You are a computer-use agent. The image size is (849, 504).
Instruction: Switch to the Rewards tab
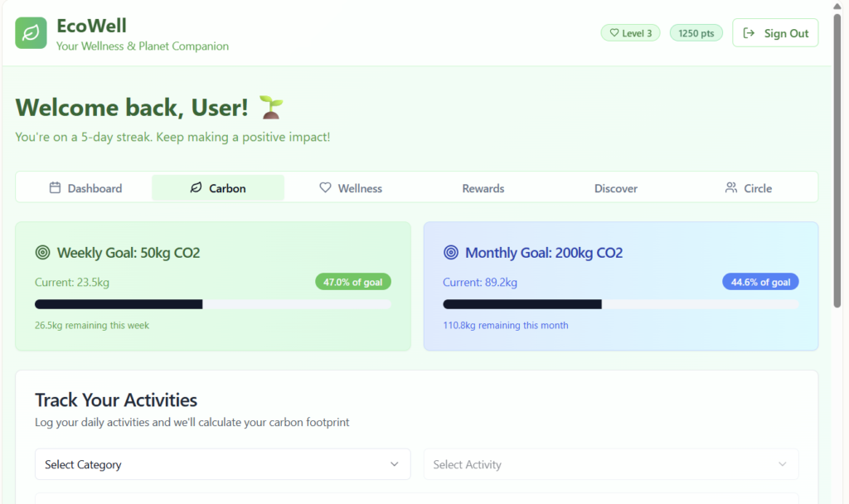tap(483, 188)
